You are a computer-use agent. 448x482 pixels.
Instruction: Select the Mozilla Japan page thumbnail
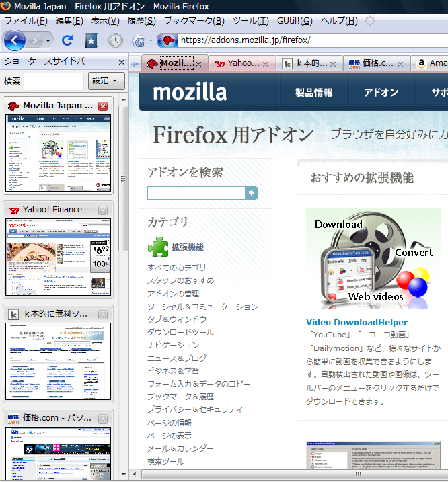[x=58, y=153]
